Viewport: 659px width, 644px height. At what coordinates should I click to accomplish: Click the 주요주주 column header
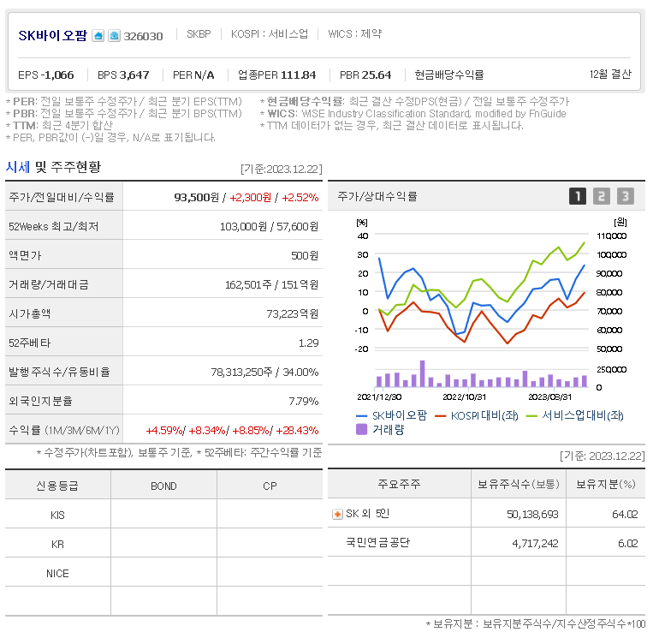[399, 484]
